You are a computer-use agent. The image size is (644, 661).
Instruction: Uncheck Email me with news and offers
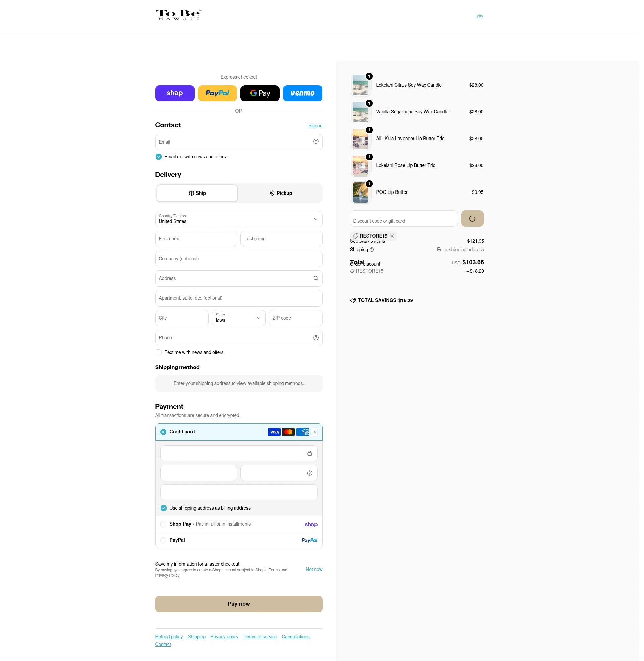[x=158, y=157]
